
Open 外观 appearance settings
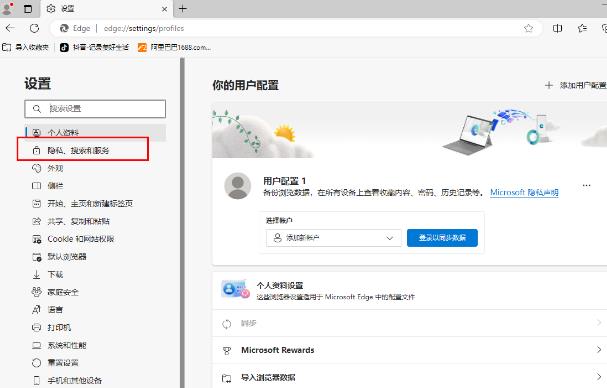pos(47,168)
